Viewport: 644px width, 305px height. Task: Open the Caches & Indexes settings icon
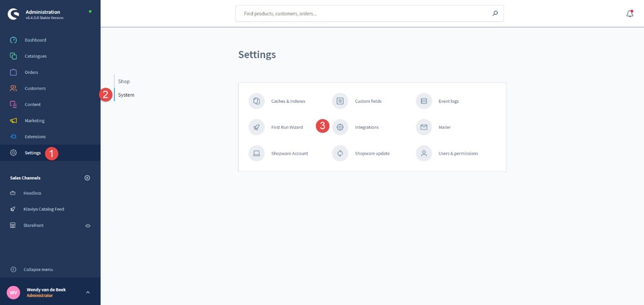(256, 101)
